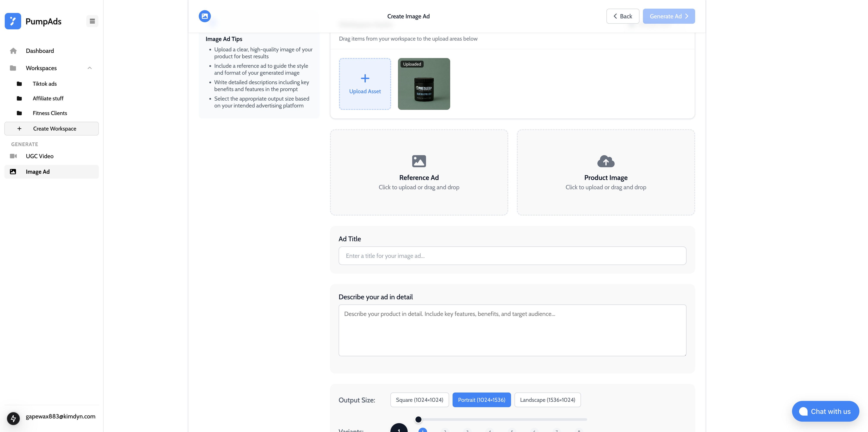This screenshot has height=432, width=868.
Task: Click the Back chevron arrow icon
Action: pos(615,16)
